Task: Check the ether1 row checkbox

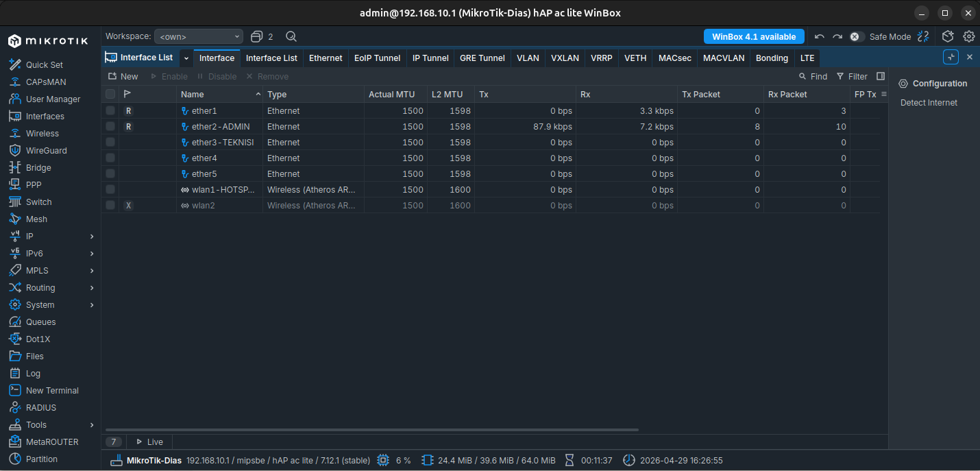Action: pyautogui.click(x=110, y=110)
